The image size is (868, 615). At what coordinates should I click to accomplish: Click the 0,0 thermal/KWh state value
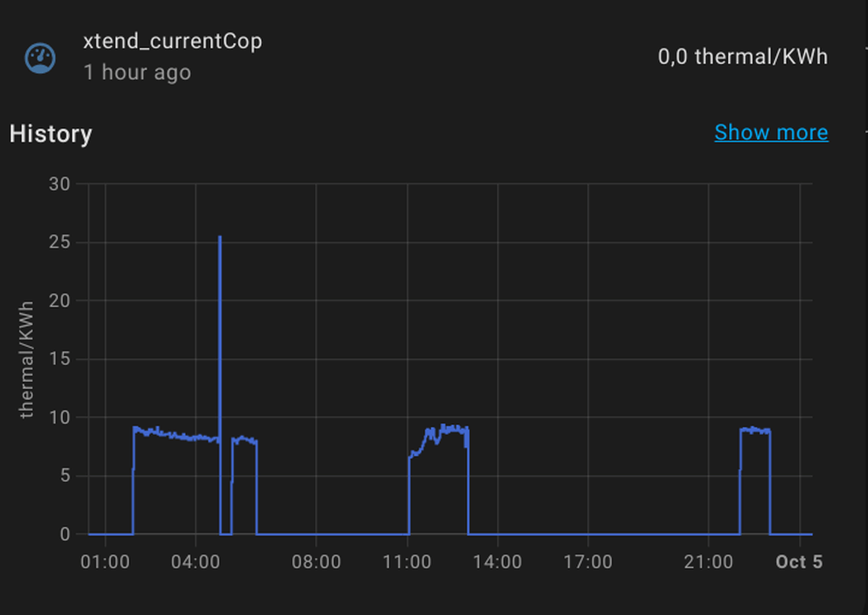743,56
